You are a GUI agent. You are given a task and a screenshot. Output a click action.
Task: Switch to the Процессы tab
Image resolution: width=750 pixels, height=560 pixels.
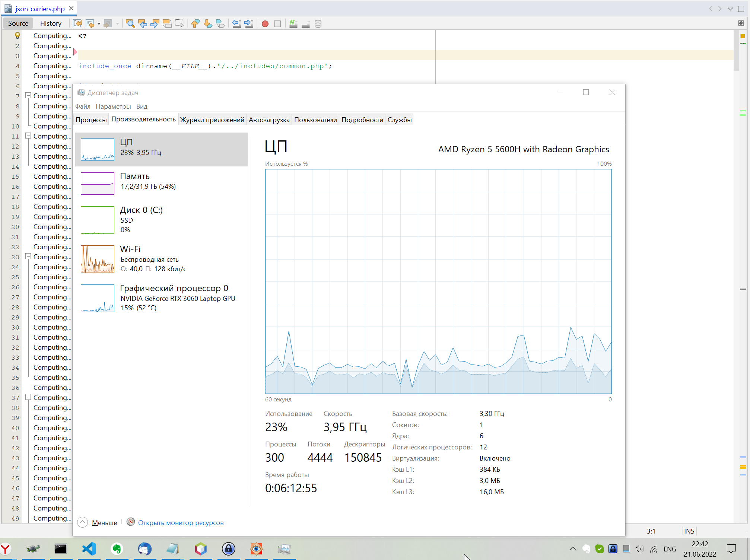(91, 120)
